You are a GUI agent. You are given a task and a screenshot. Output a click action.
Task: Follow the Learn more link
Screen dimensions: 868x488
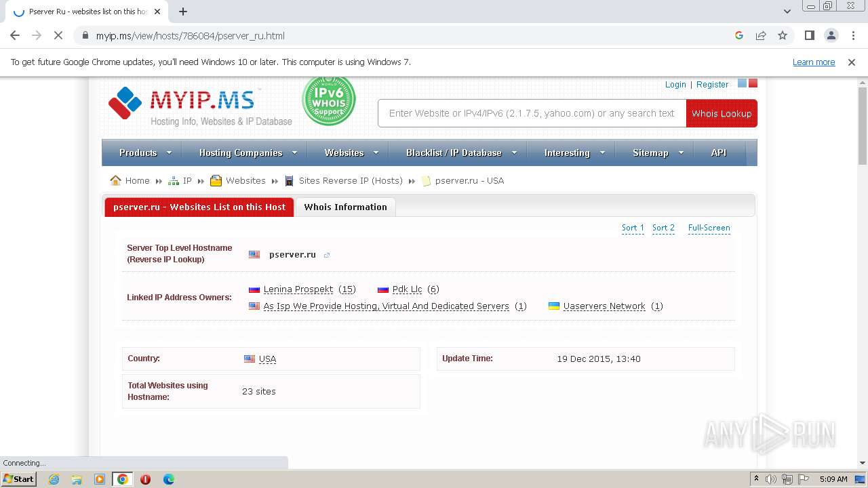814,62
